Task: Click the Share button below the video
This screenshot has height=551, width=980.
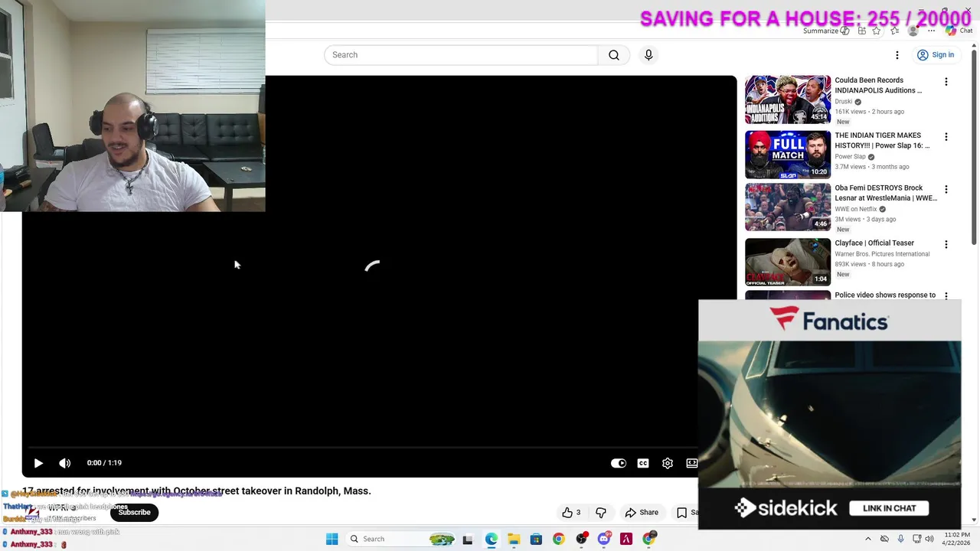Action: pyautogui.click(x=642, y=513)
